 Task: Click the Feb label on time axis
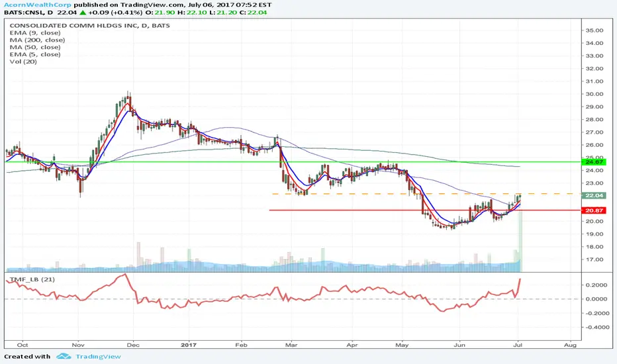(x=241, y=345)
